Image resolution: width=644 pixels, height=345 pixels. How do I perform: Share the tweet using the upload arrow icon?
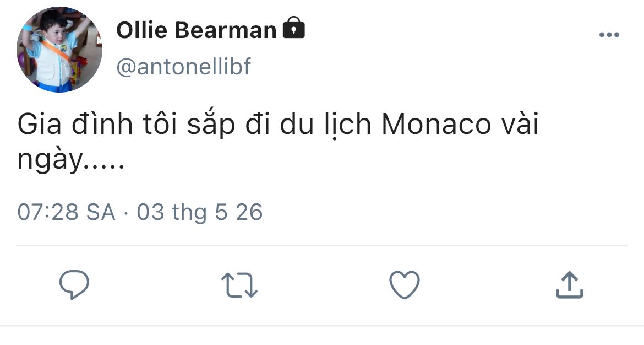pyautogui.click(x=569, y=285)
